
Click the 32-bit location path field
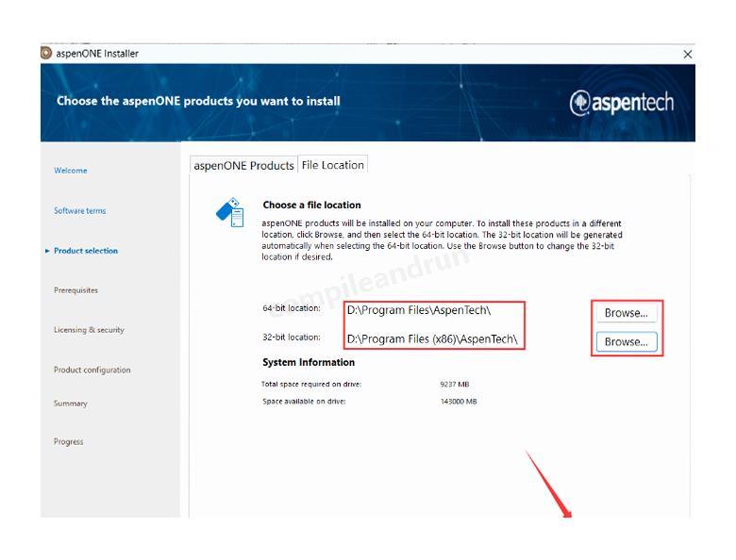pos(434,339)
